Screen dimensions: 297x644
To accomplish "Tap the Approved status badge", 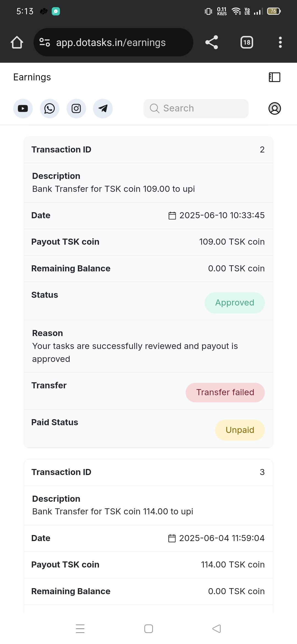I will (235, 303).
